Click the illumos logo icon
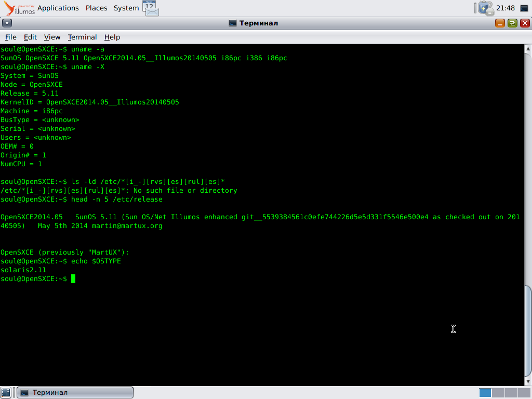The height and width of the screenshot is (399, 532). point(19,8)
